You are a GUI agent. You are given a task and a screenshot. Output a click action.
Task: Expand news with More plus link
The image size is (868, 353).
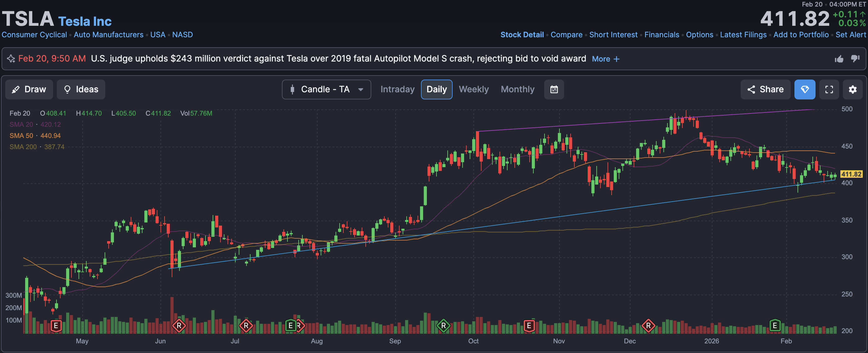(605, 59)
